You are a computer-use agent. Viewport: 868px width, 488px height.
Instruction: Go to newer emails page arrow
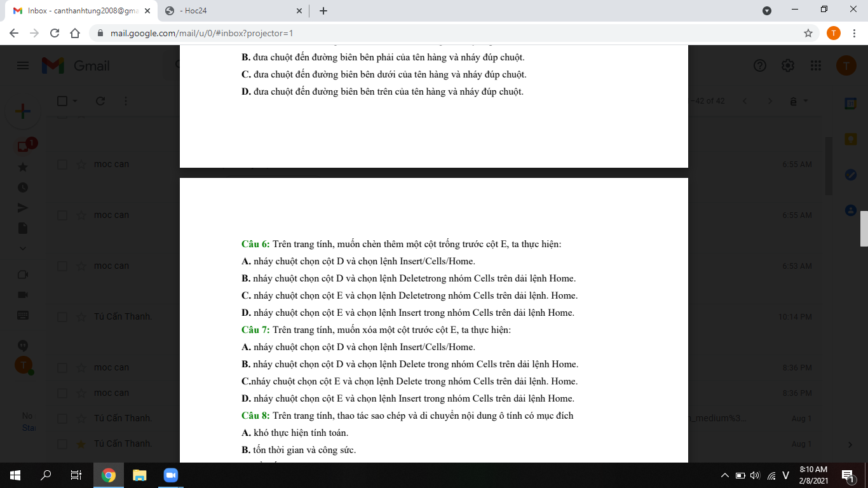click(x=745, y=101)
